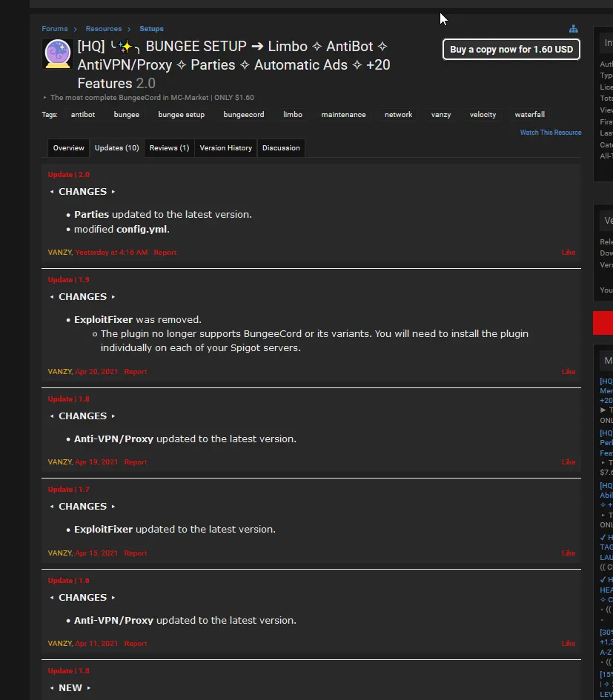Like the Update 1.9 post
The height and width of the screenshot is (700, 613).
pyautogui.click(x=569, y=372)
